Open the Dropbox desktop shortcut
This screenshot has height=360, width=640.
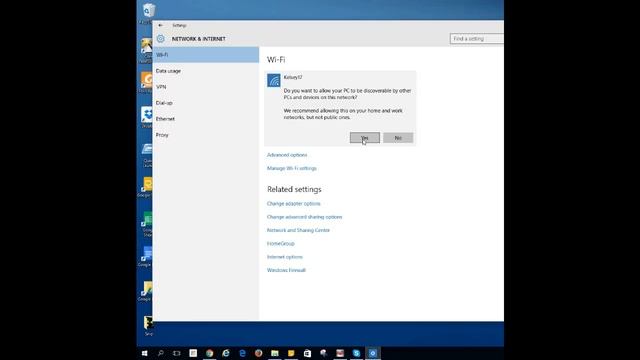tap(147, 115)
